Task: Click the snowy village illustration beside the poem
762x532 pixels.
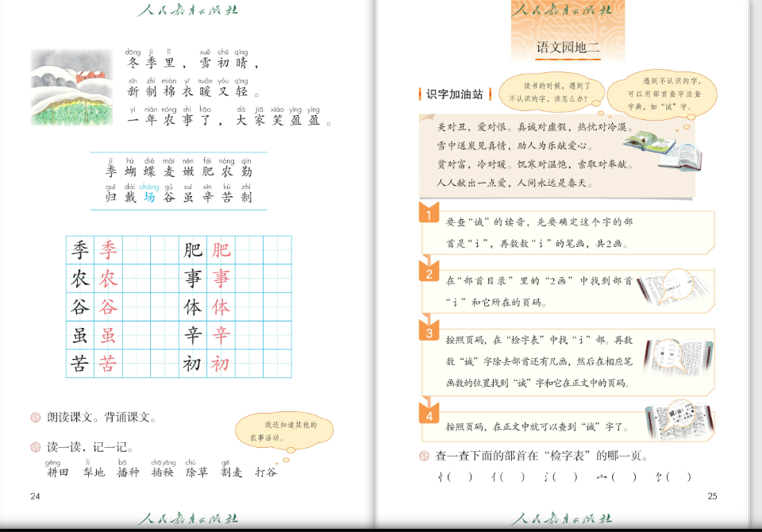Action: click(72, 87)
